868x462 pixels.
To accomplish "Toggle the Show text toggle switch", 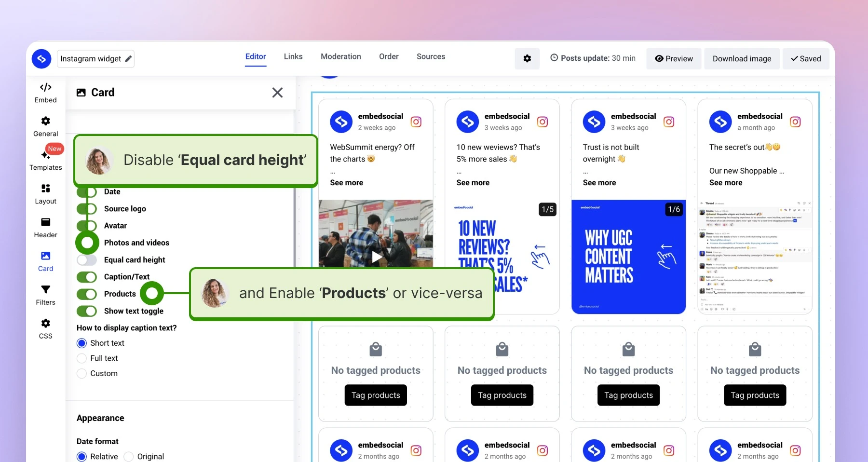I will pyautogui.click(x=87, y=311).
